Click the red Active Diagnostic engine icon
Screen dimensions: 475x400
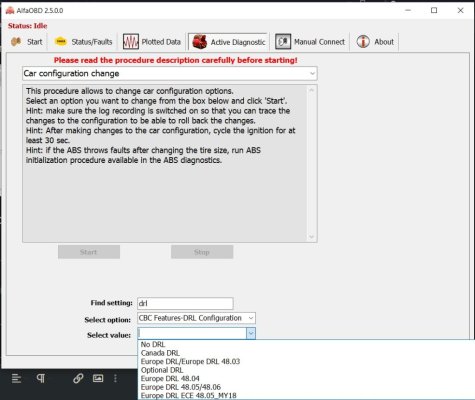[x=200, y=42]
